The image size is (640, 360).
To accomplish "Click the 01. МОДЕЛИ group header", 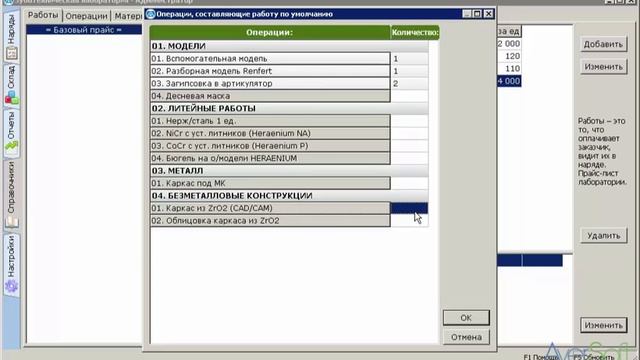I will coord(289,46).
